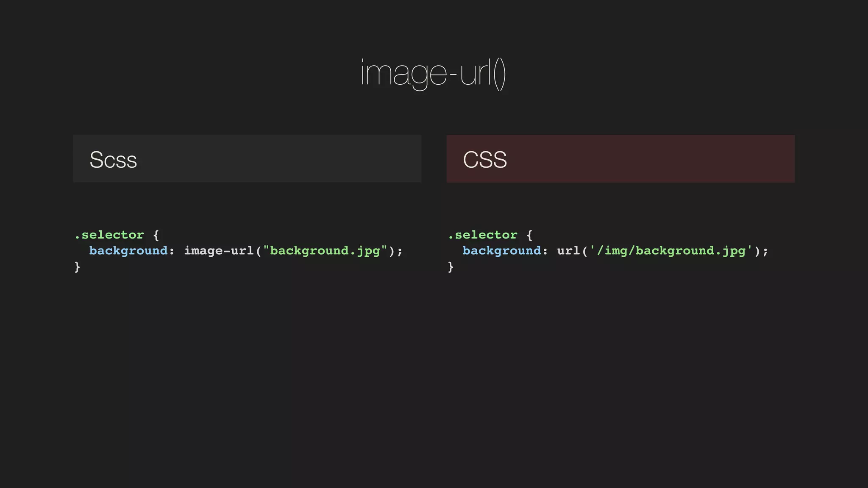Click the closing brace in Scss block
The height and width of the screenshot is (488, 868).
click(77, 267)
